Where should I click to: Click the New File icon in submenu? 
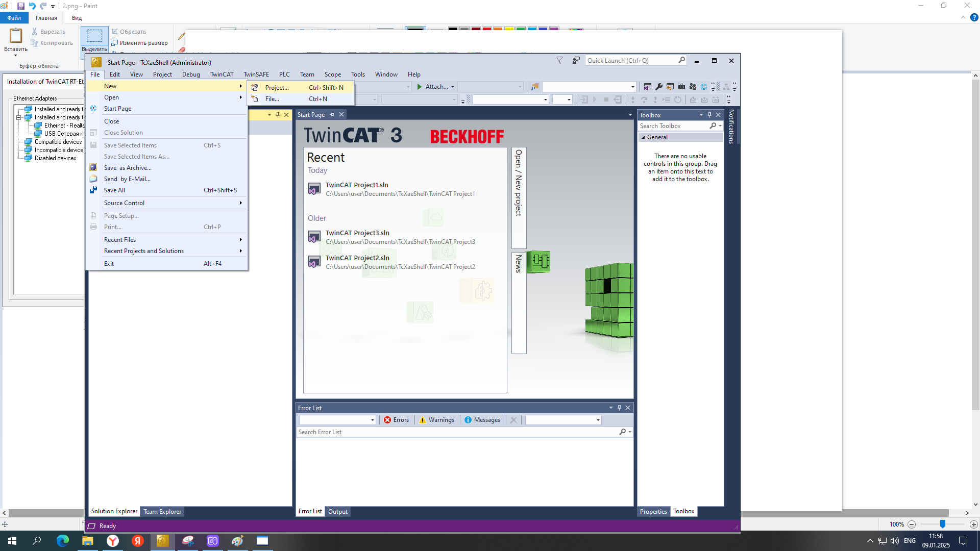pos(255,98)
